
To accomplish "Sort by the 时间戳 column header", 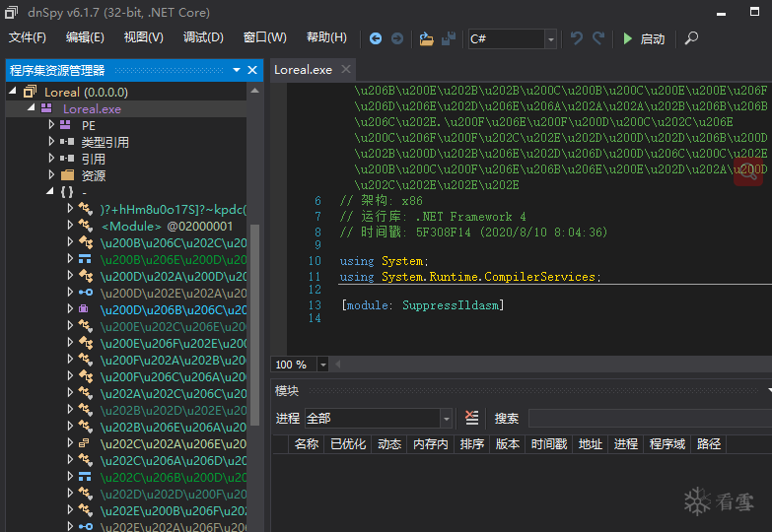I will pyautogui.click(x=549, y=444).
